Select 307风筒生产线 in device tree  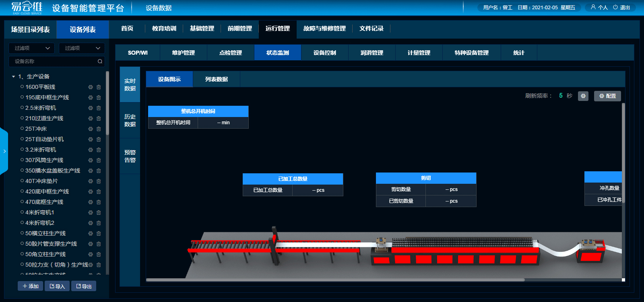click(x=44, y=160)
